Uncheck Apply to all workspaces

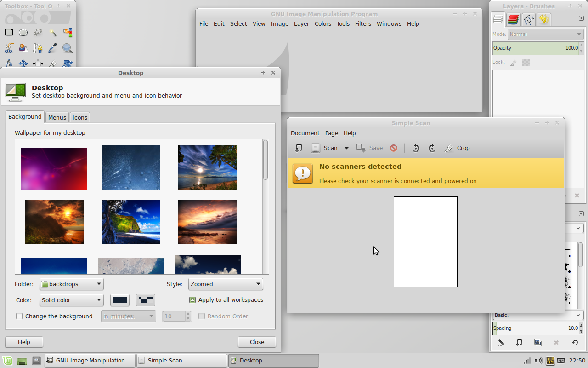(x=192, y=299)
